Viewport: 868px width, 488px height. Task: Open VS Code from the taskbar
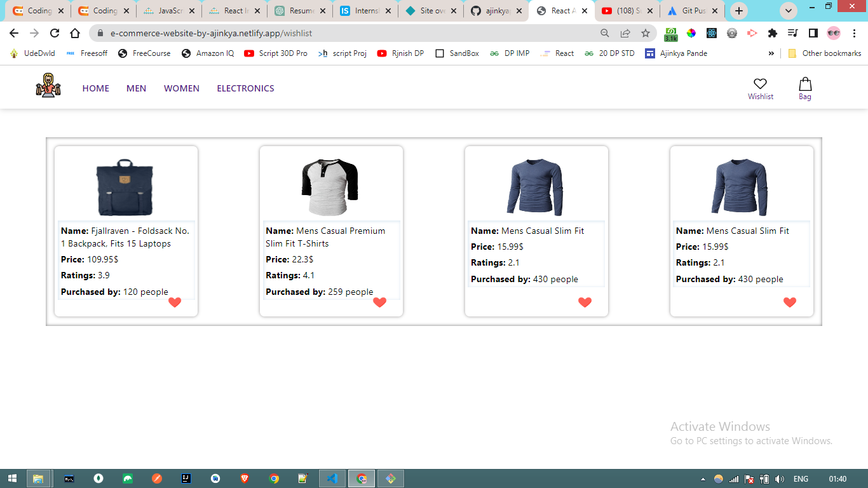(x=332, y=478)
